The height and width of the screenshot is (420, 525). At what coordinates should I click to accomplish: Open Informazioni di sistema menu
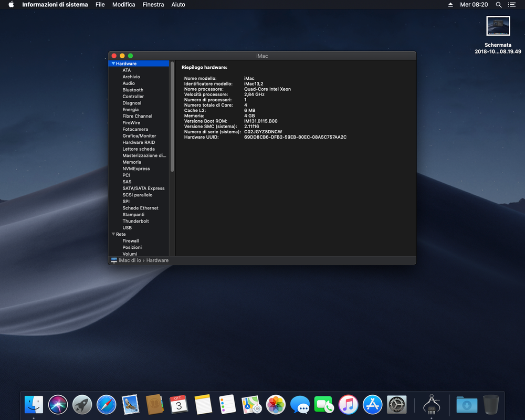tap(55, 5)
